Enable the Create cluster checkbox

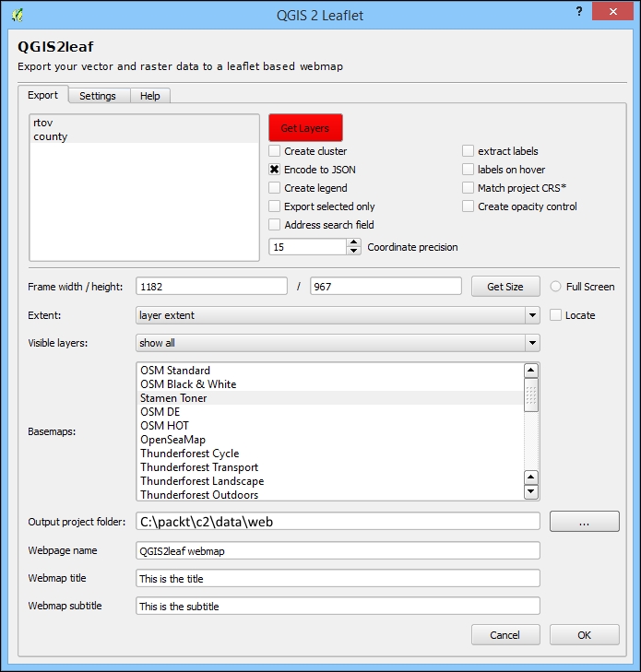coord(275,151)
